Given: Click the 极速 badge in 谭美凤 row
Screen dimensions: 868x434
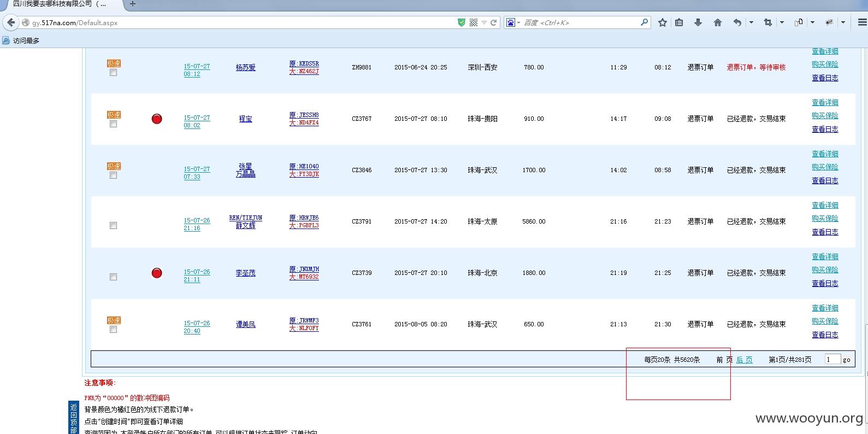Looking at the screenshot, I should coord(114,320).
